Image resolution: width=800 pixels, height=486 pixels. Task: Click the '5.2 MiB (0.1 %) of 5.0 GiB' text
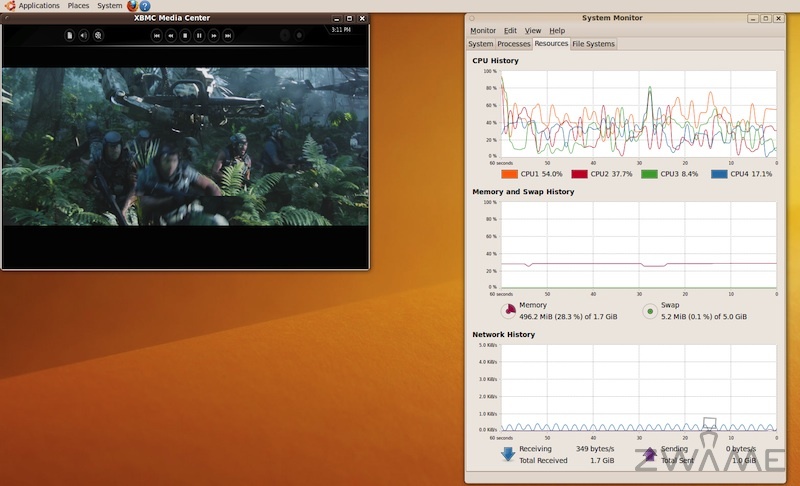point(704,317)
